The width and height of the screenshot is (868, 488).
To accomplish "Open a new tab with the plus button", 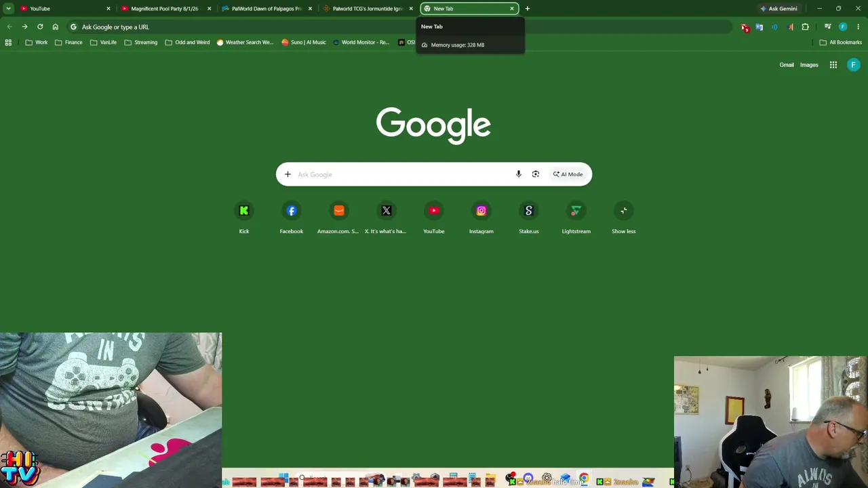I will (528, 9).
